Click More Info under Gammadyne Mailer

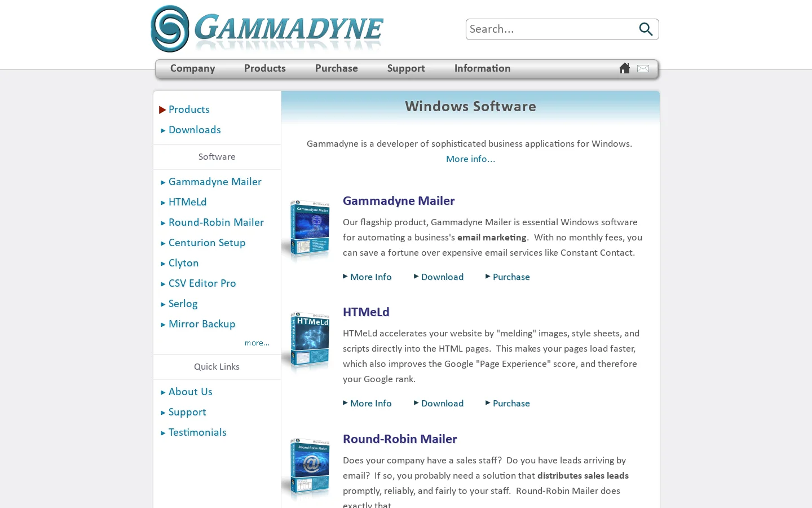(370, 277)
